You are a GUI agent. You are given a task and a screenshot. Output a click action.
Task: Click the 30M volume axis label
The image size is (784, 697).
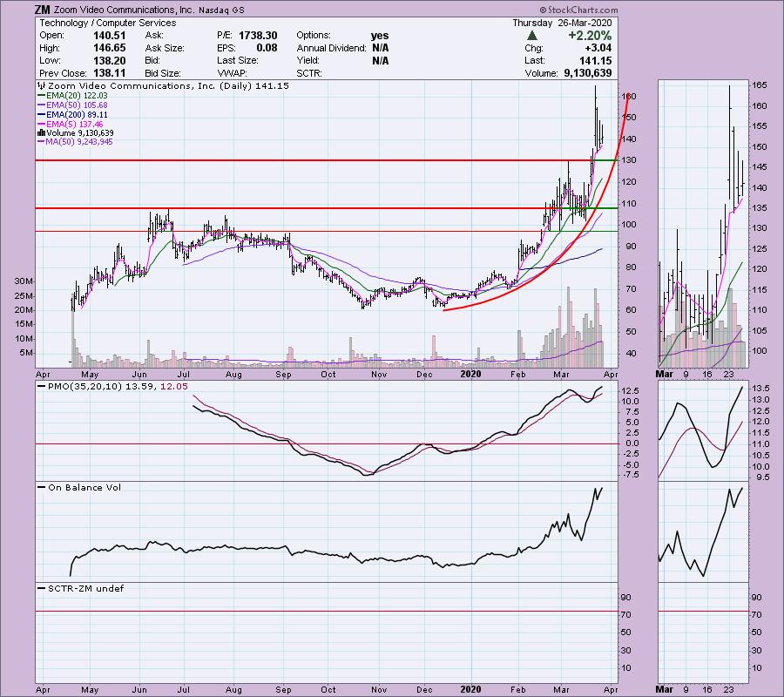[24, 281]
